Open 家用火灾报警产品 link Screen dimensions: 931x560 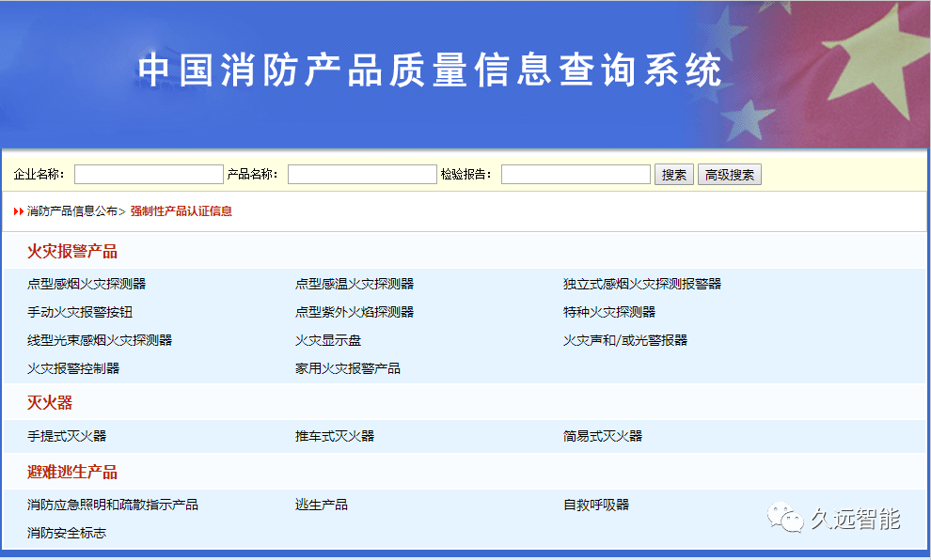(x=347, y=368)
